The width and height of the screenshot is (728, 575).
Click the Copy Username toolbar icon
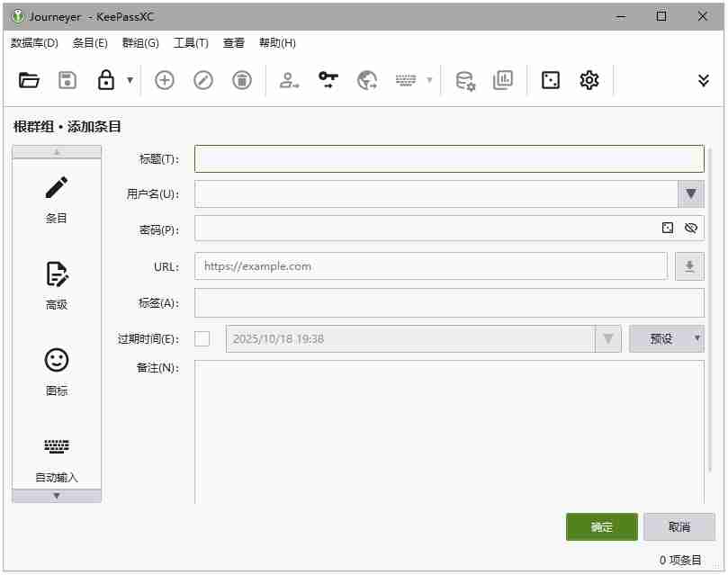290,80
